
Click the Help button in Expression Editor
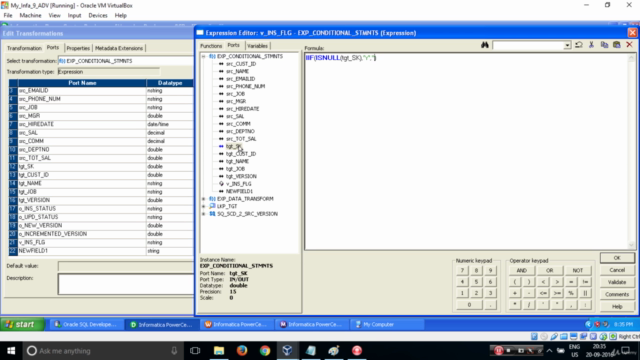(617, 306)
